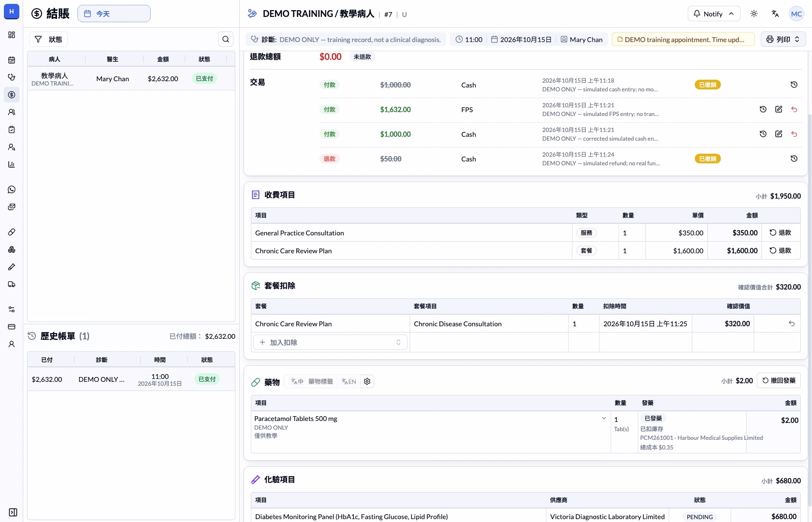Open the delivery truck sidebar icon
This screenshot has height=522, width=812.
(x=12, y=284)
